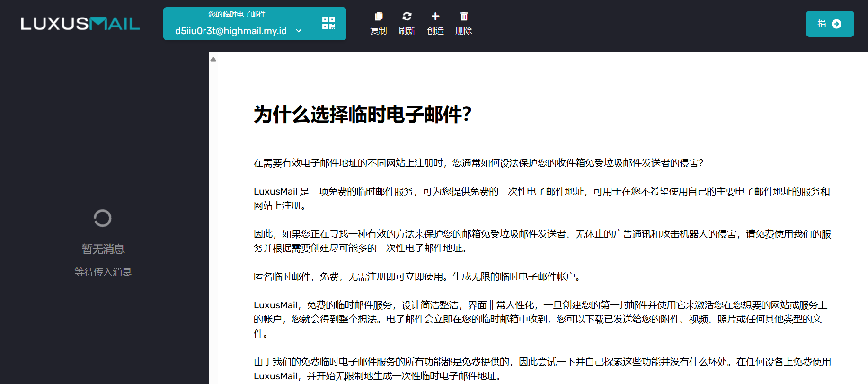This screenshot has width=868, height=384.
Task: Open the QR code icon
Action: coord(328,23)
